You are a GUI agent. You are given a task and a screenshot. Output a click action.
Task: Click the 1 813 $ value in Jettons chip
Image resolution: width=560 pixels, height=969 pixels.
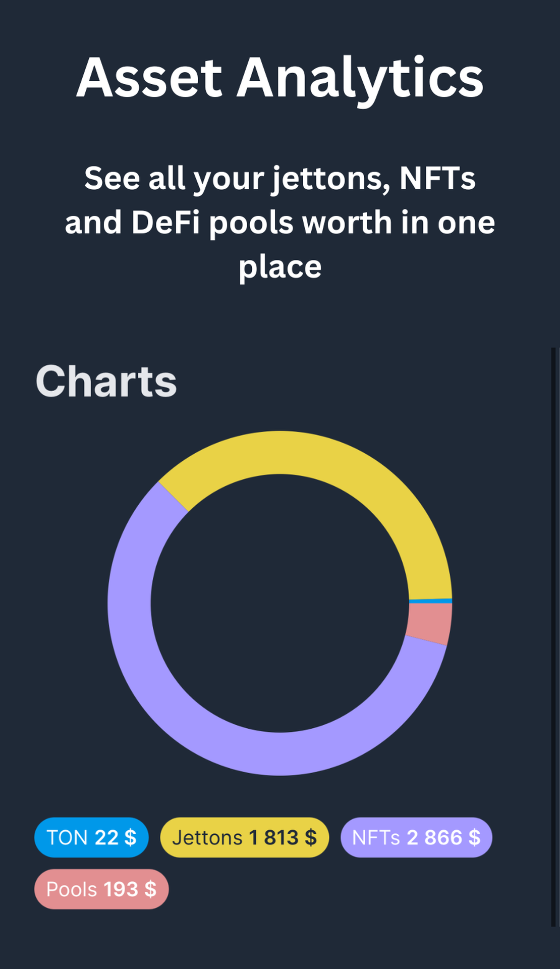click(x=283, y=837)
